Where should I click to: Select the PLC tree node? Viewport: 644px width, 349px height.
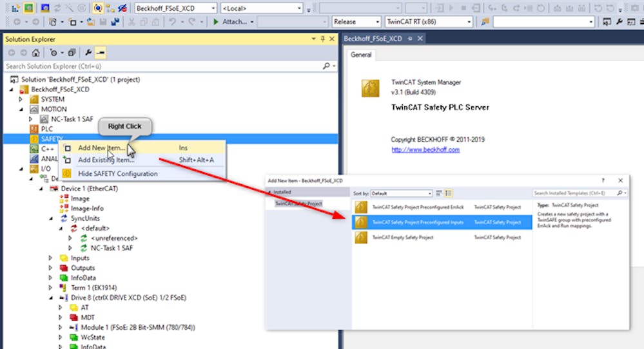pos(47,129)
